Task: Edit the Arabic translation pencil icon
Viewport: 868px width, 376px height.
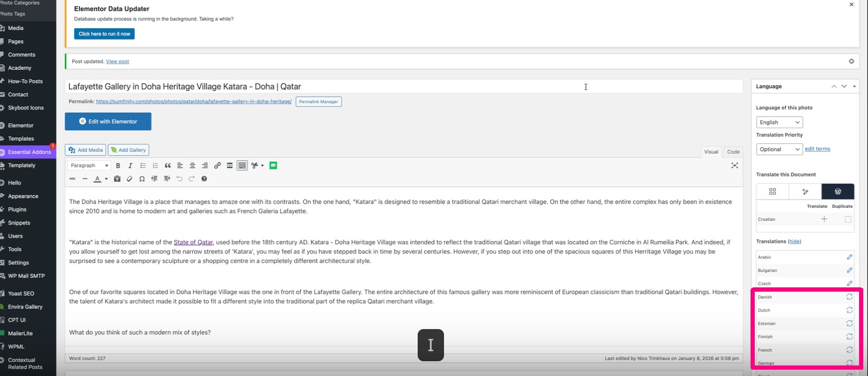Action: pyautogui.click(x=849, y=257)
